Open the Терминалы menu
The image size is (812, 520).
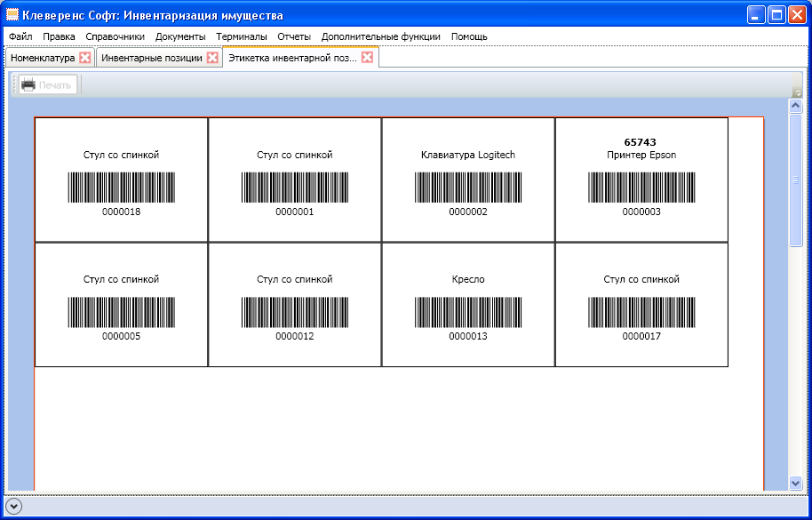click(242, 36)
